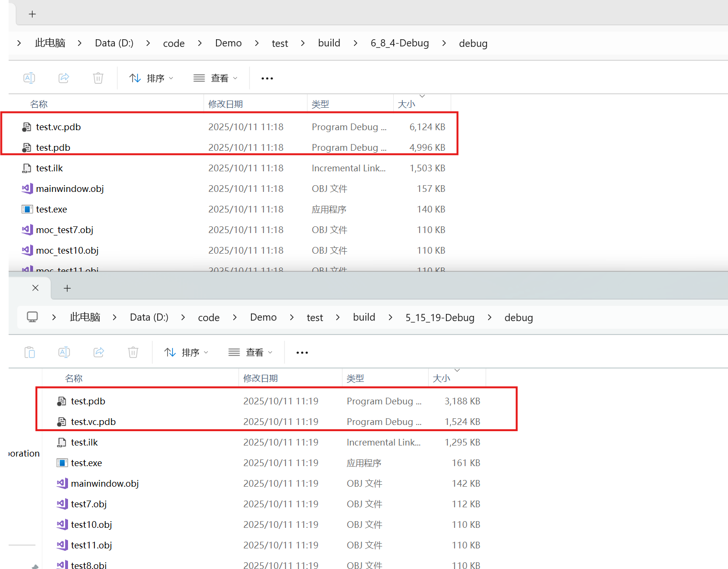Open the 排序 sort dropdown in top window
The image size is (728, 569).
click(151, 78)
